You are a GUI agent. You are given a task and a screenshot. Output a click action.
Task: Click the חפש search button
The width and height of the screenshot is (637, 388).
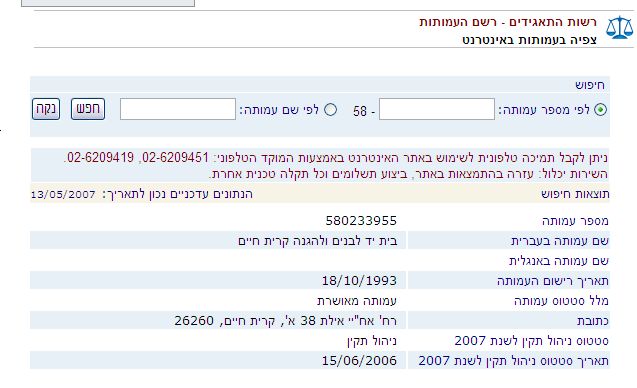[x=88, y=109]
